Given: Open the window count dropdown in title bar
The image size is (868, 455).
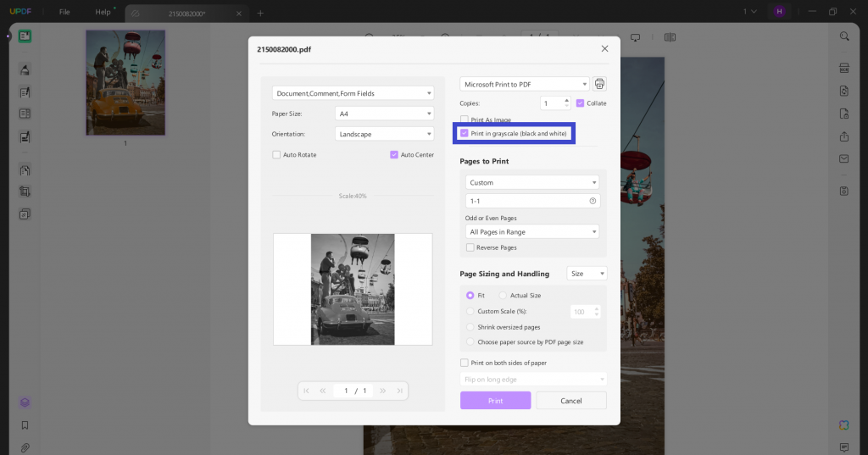Looking at the screenshot, I should (749, 12).
